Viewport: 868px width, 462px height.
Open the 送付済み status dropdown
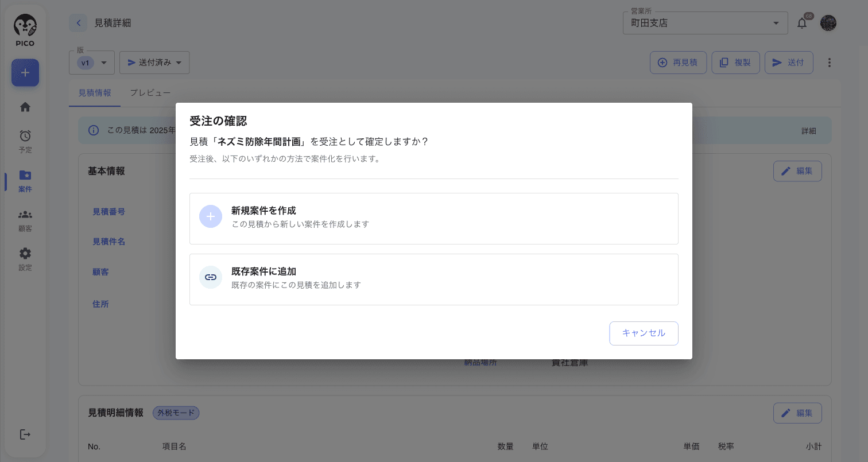[x=154, y=63]
